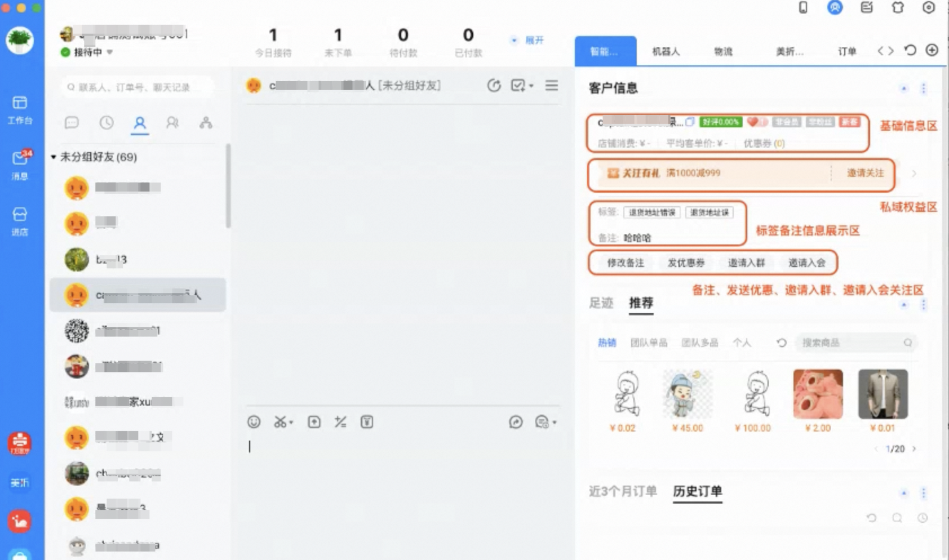Click the mobile phone icon in the top bar

(x=803, y=7)
